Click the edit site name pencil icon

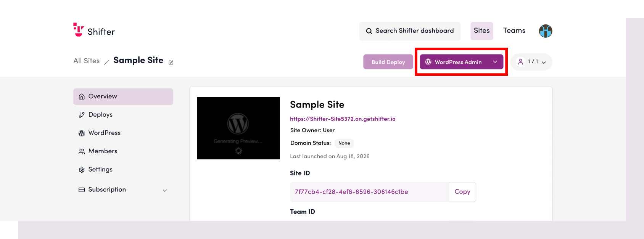tap(171, 63)
